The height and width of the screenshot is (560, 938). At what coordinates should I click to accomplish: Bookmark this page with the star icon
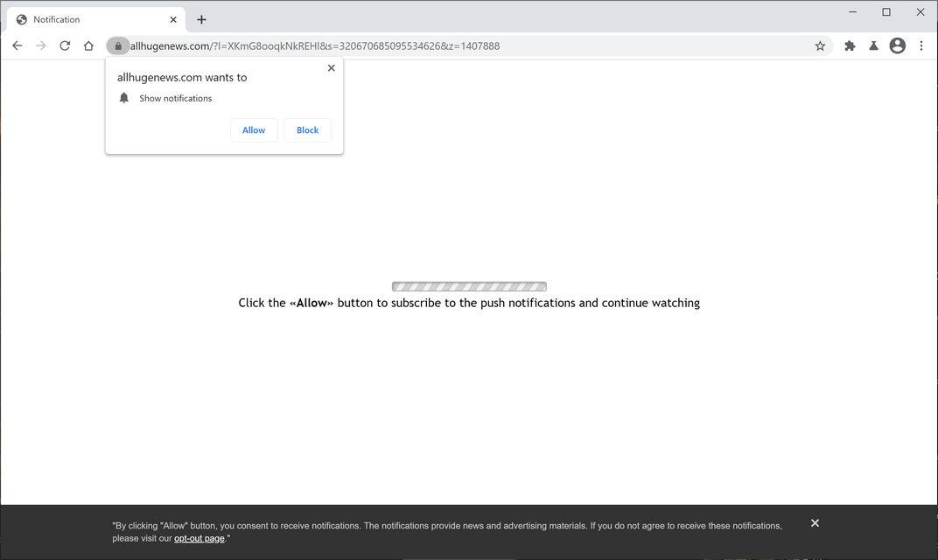tap(819, 45)
